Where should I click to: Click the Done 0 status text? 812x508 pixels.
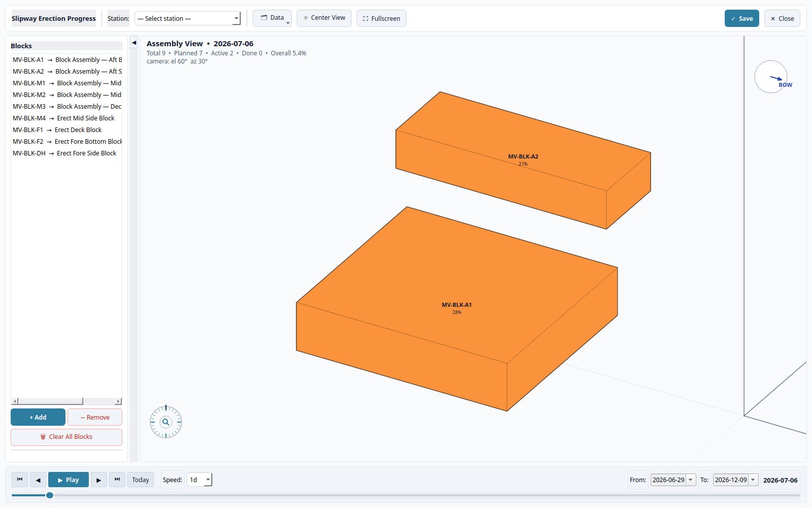pyautogui.click(x=252, y=53)
